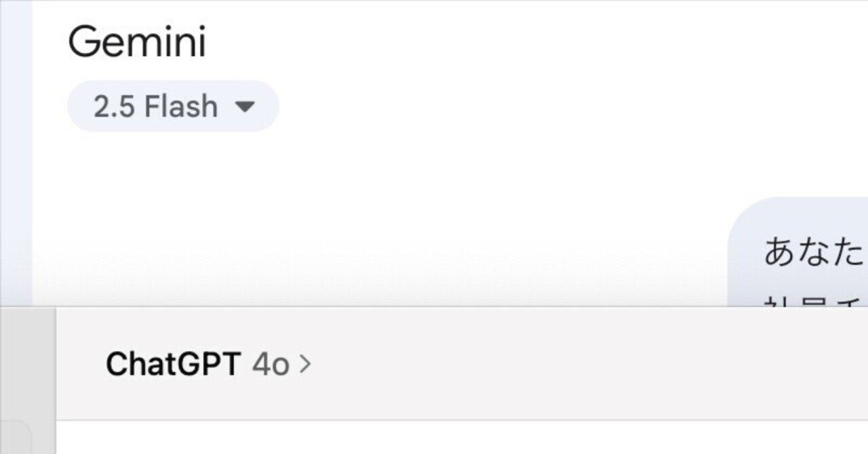868x454 pixels.
Task: Select the Gemini heading as active view
Action: pyautogui.click(x=137, y=42)
